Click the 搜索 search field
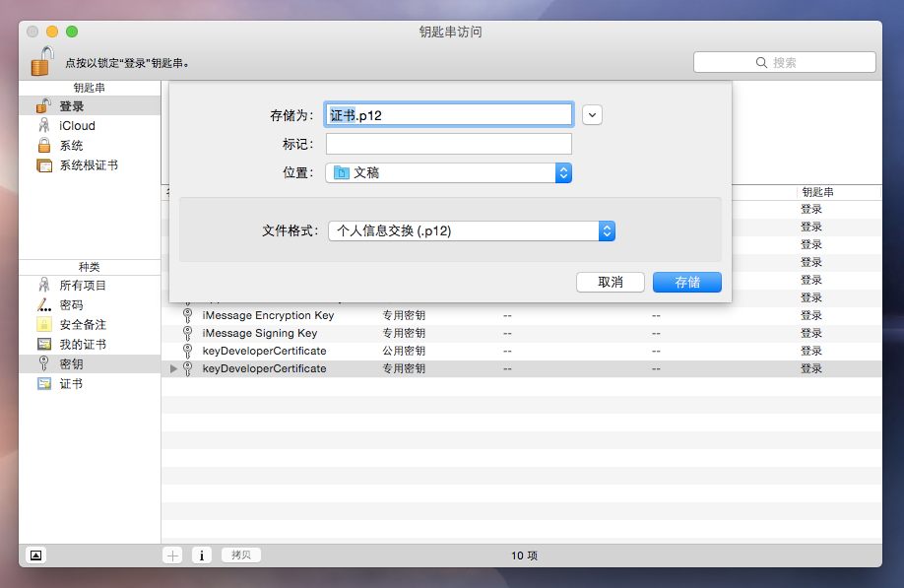Screen dimensions: 904x588 tap(785, 62)
